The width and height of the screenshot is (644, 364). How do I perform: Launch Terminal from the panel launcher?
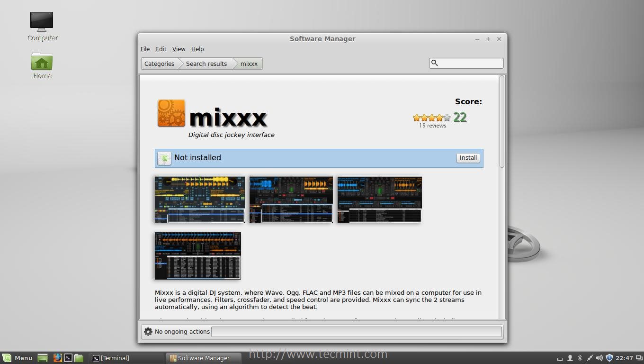coord(68,358)
